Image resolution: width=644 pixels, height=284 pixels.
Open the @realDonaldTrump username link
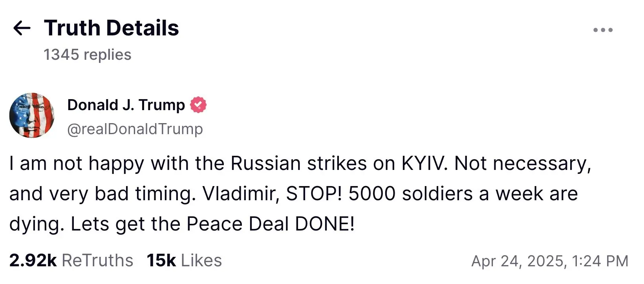[135, 129]
